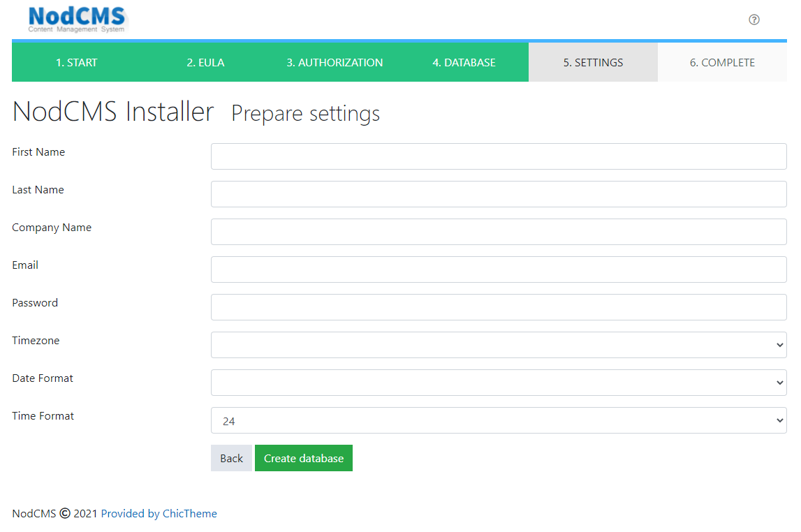The width and height of the screenshot is (801, 532).
Task: Focus the Password input field
Action: coord(498,307)
